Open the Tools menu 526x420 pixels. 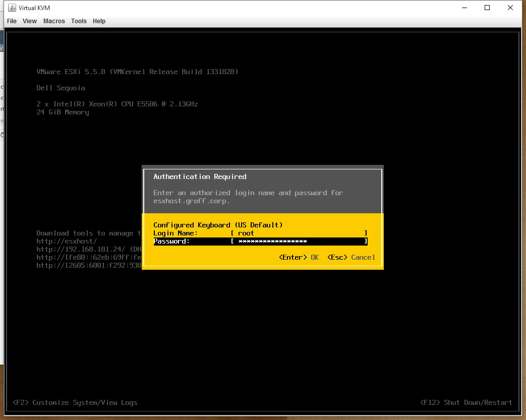click(79, 21)
